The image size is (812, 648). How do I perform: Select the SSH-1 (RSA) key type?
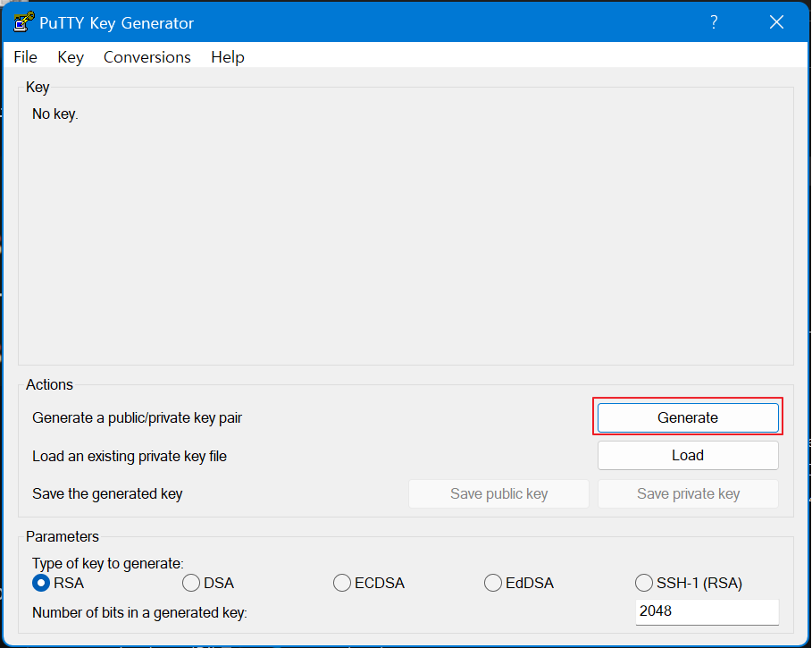[x=689, y=583]
